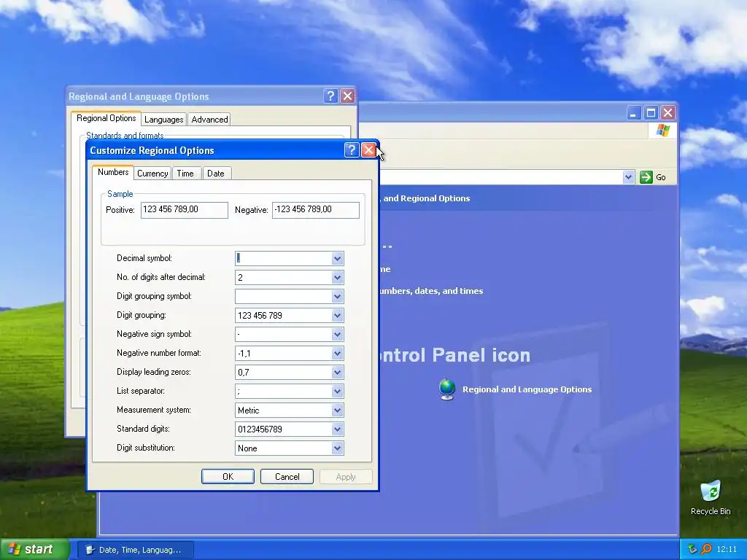This screenshot has height=560, width=747.
Task: Click the Date, Time, Language taskbar button
Action: (x=136, y=550)
